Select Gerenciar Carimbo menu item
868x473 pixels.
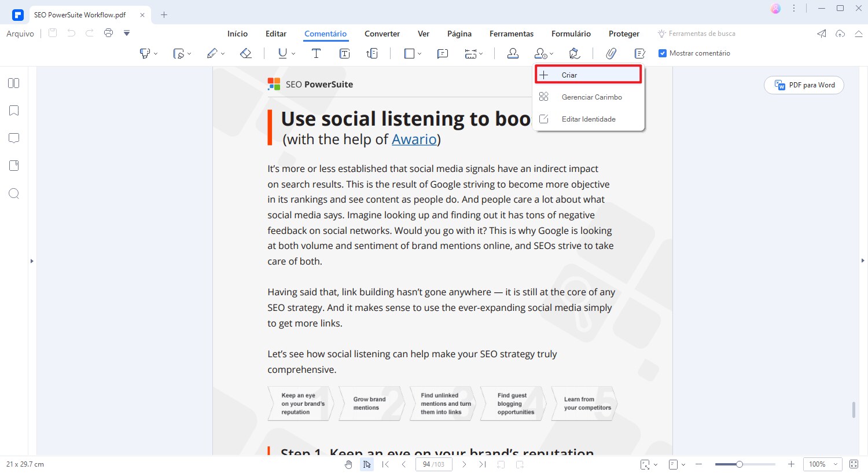pyautogui.click(x=588, y=97)
